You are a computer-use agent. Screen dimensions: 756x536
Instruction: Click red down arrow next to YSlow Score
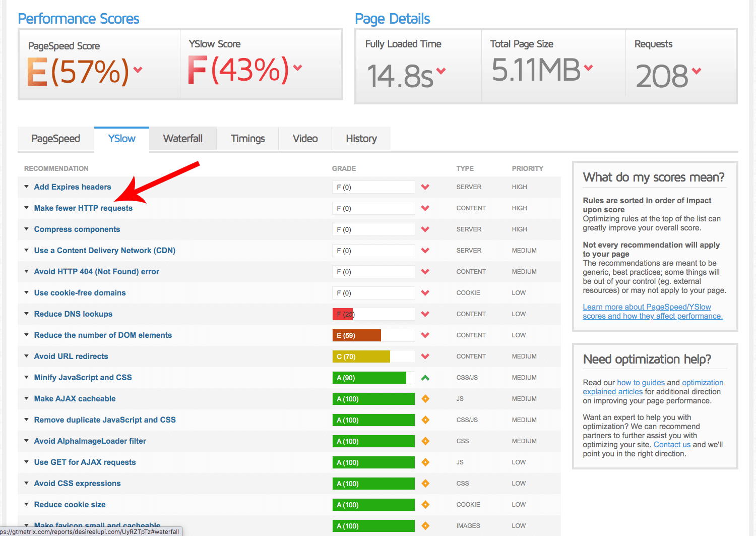click(x=297, y=68)
